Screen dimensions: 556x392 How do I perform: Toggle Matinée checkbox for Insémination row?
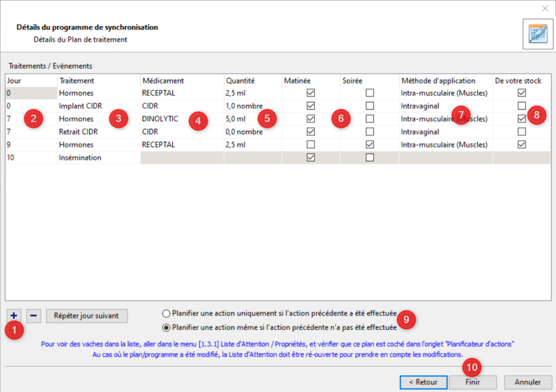[x=311, y=157]
